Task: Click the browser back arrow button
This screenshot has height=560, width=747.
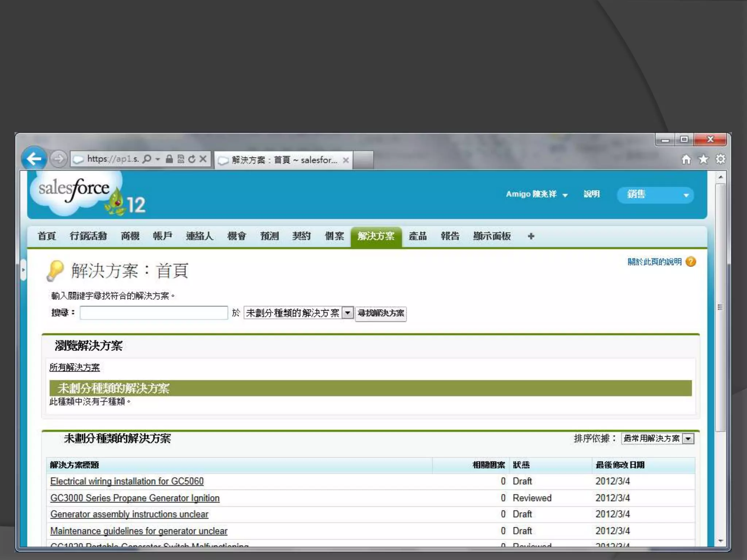Action: (34, 159)
